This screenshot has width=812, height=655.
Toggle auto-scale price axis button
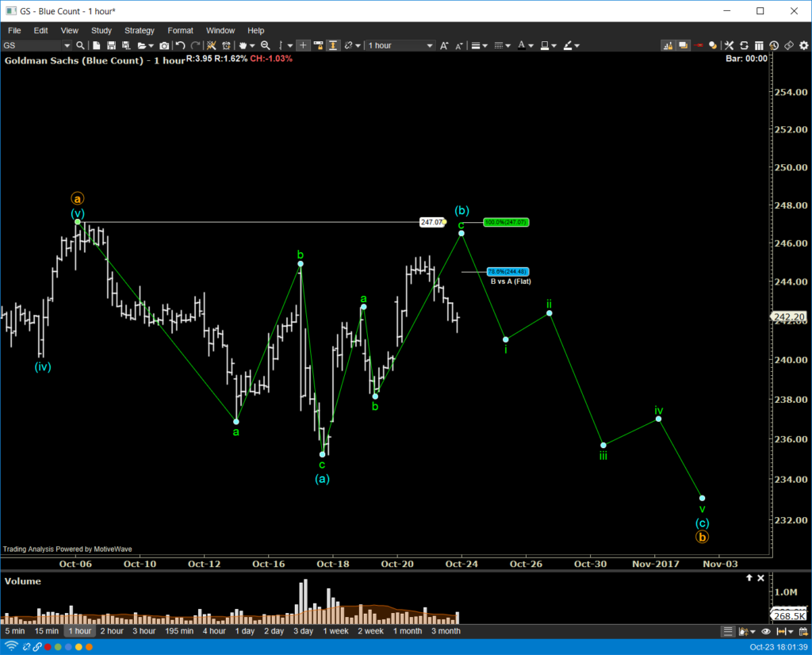(x=333, y=45)
